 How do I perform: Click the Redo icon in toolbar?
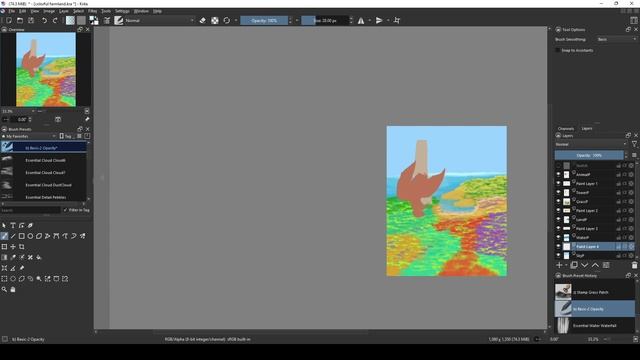[55, 20]
